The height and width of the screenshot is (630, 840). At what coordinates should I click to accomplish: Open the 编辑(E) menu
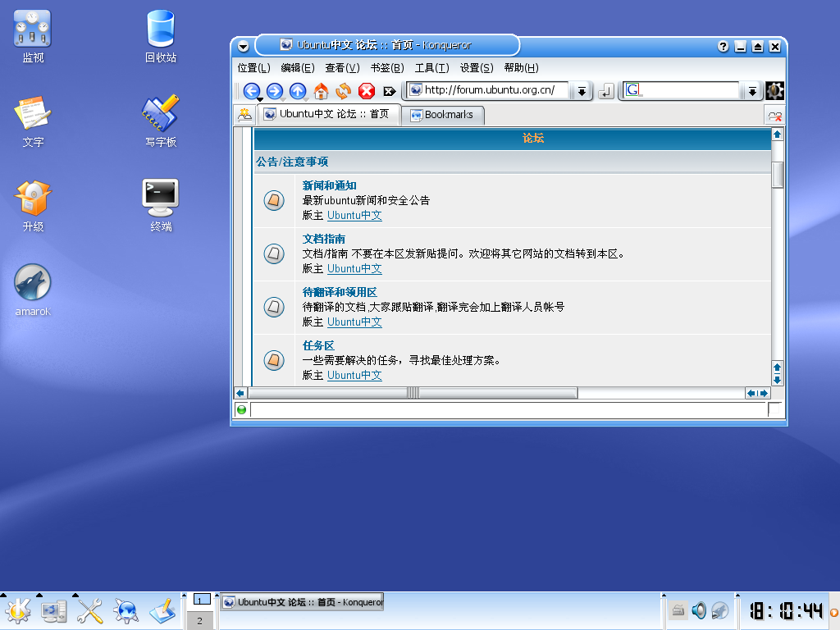(x=298, y=68)
